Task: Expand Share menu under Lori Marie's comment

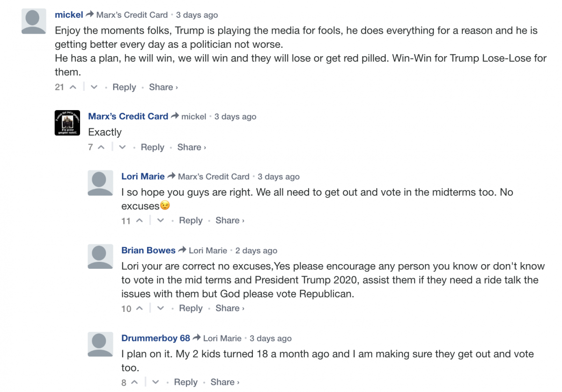Action: tap(229, 221)
